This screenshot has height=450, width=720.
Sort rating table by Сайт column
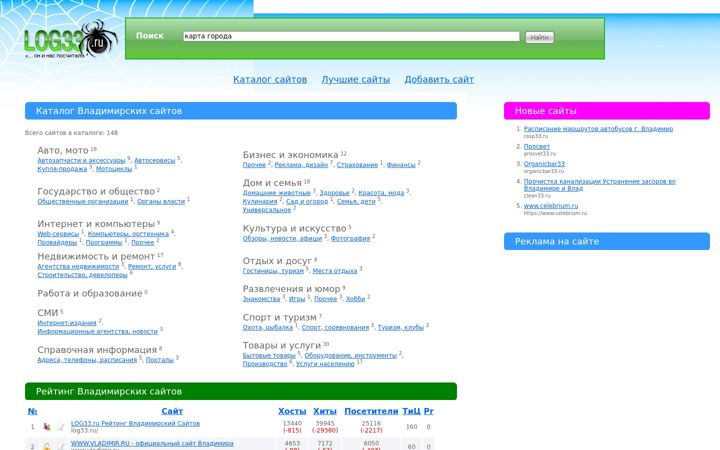point(172,411)
